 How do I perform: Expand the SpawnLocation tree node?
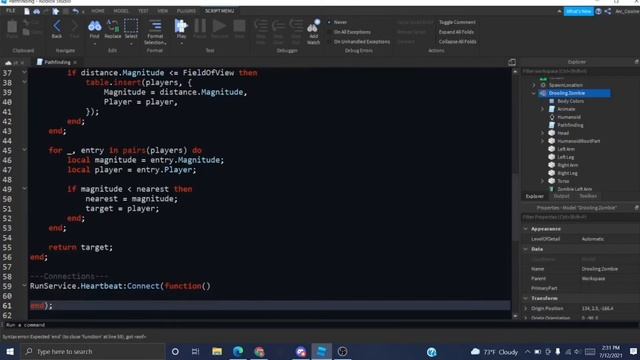[x=534, y=85]
